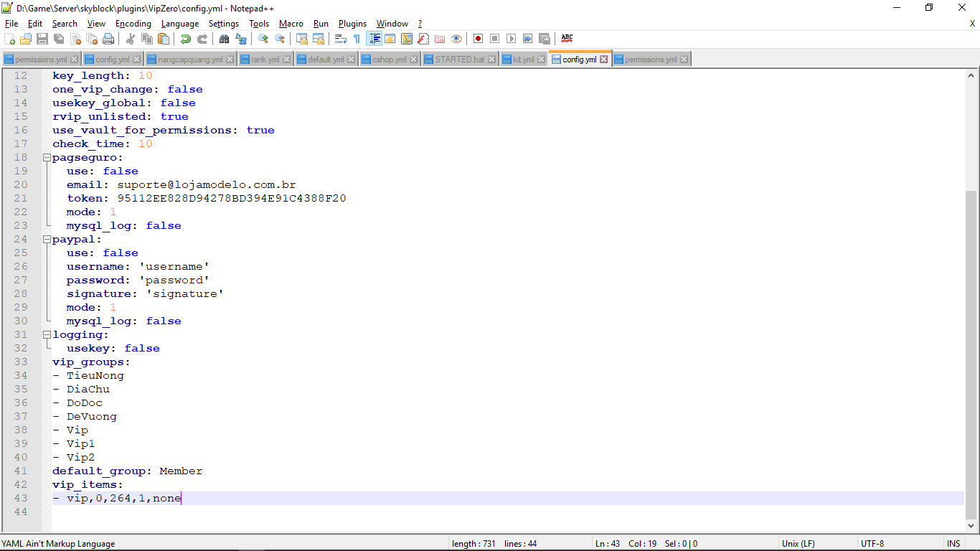980x551 pixels.
Task: Collapse the paypal section fold marker
Action: coord(47,240)
